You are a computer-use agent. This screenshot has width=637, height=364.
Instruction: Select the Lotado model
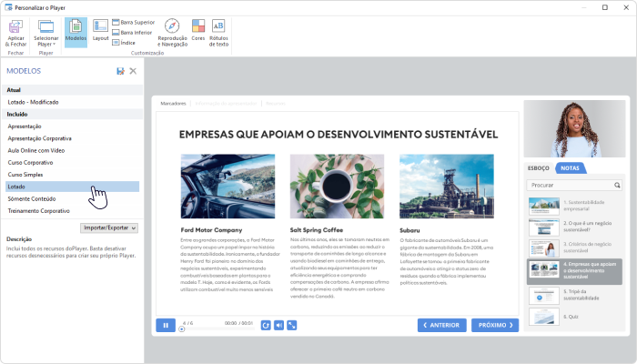(72, 187)
